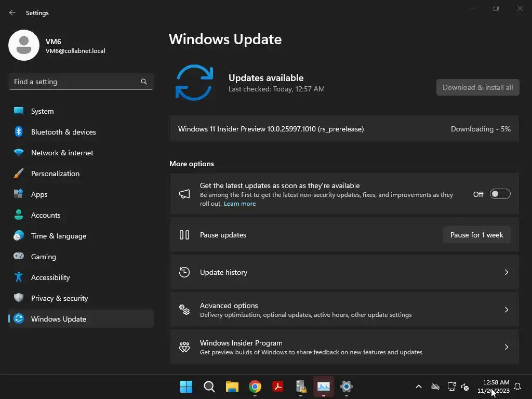
Task: Launch Google Chrome from the taskbar
Action: tap(255, 387)
